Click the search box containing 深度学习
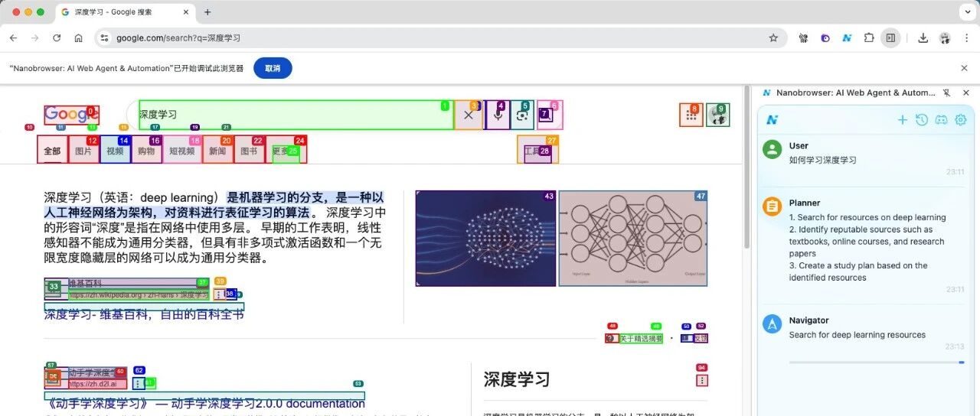This screenshot has width=980, height=416. pyautogui.click(x=295, y=115)
